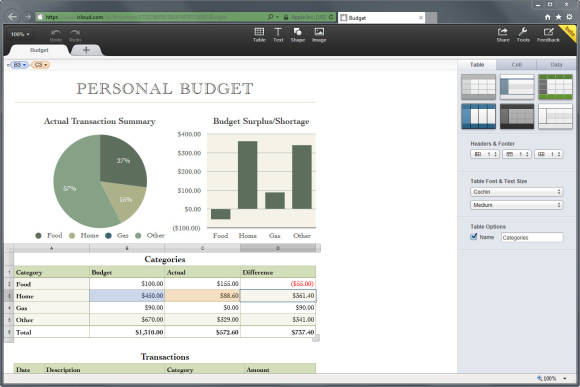580x387 pixels.
Task: Select the green table style thumbnail
Action: point(555,87)
